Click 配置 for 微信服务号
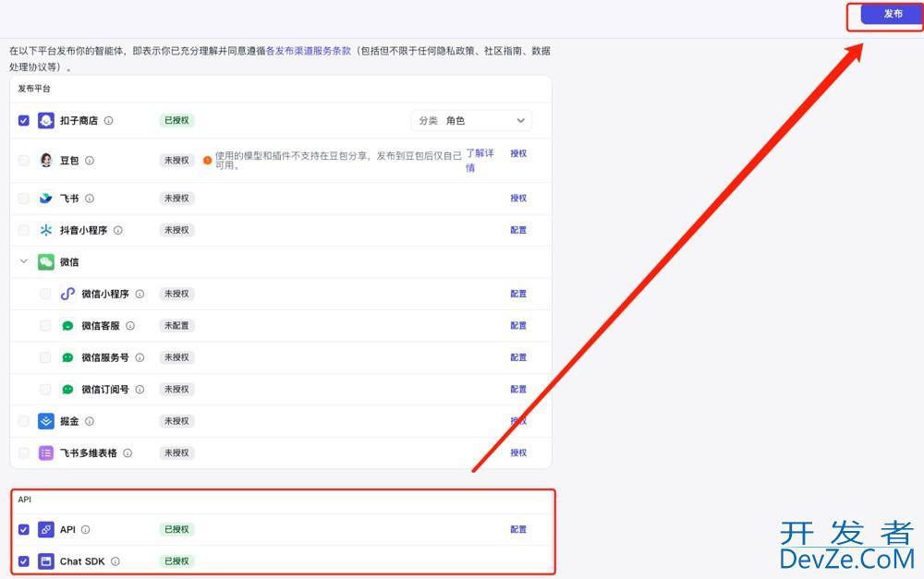 click(x=518, y=357)
